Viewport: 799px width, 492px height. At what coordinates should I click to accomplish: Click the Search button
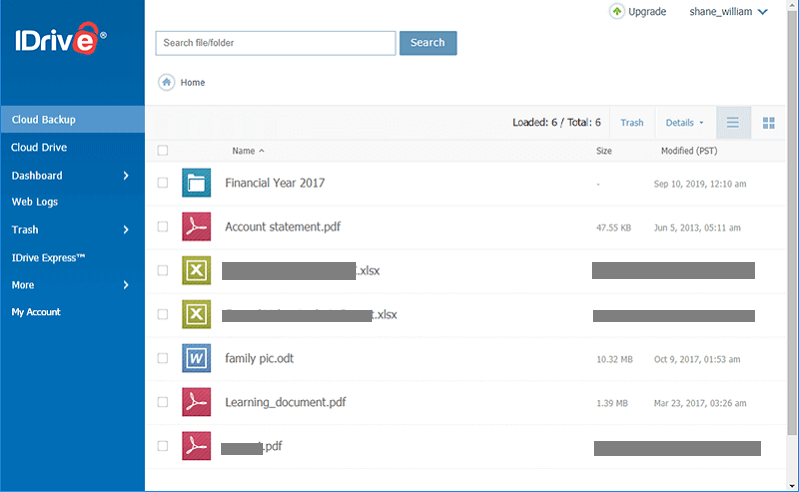[428, 43]
